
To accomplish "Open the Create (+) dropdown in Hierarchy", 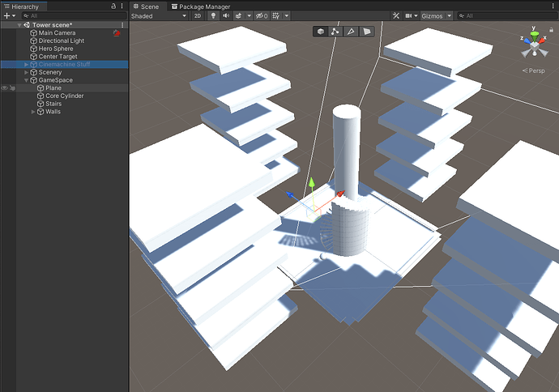I will tap(9, 15).
